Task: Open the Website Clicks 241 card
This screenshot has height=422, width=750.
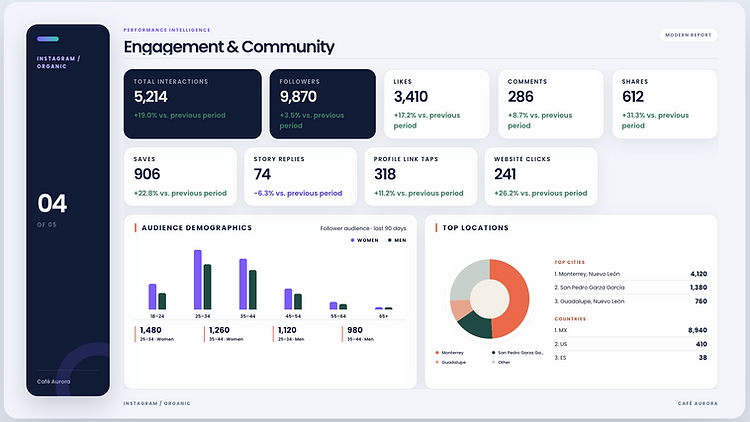Action: 541,177
